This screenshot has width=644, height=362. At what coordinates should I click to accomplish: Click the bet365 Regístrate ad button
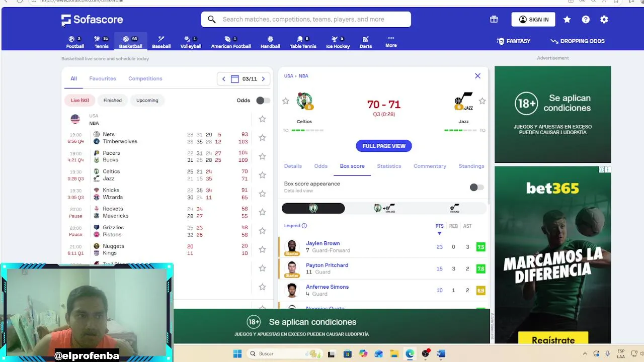553,339
